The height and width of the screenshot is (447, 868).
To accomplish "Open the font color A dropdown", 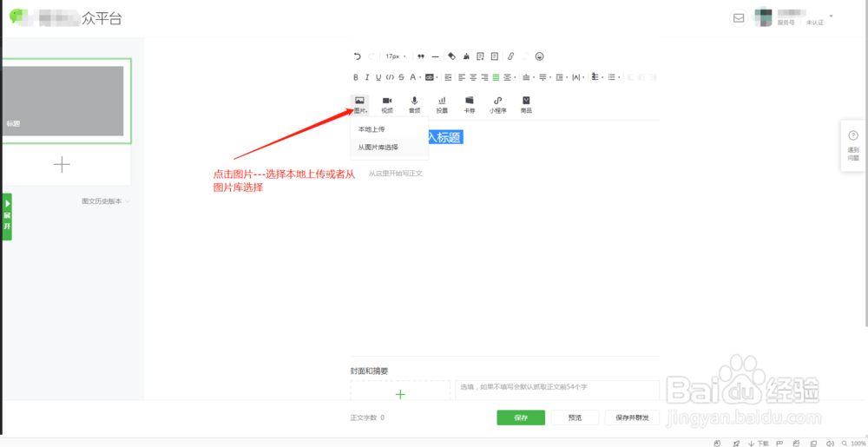I will (415, 77).
